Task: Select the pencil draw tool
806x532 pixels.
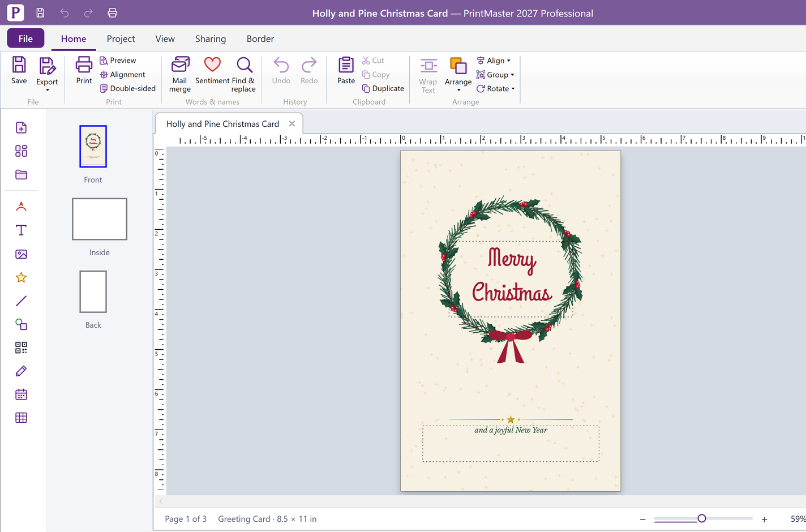Action: pyautogui.click(x=21, y=371)
